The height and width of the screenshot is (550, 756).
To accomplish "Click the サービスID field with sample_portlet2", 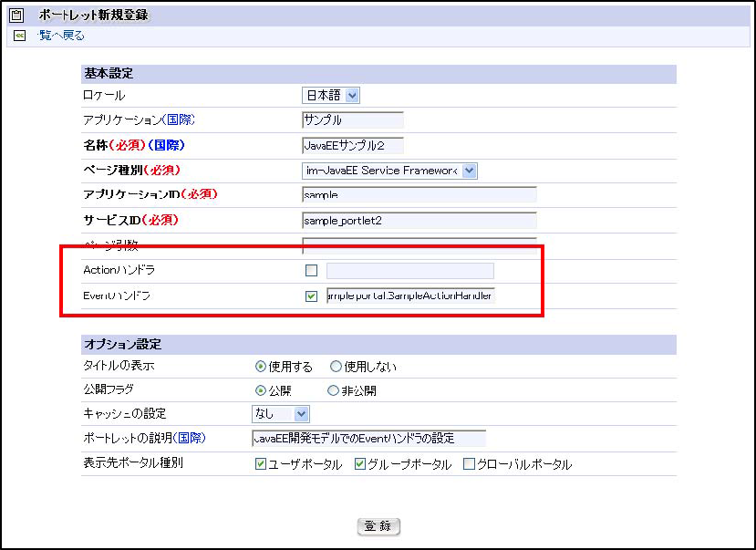I will click(x=419, y=221).
